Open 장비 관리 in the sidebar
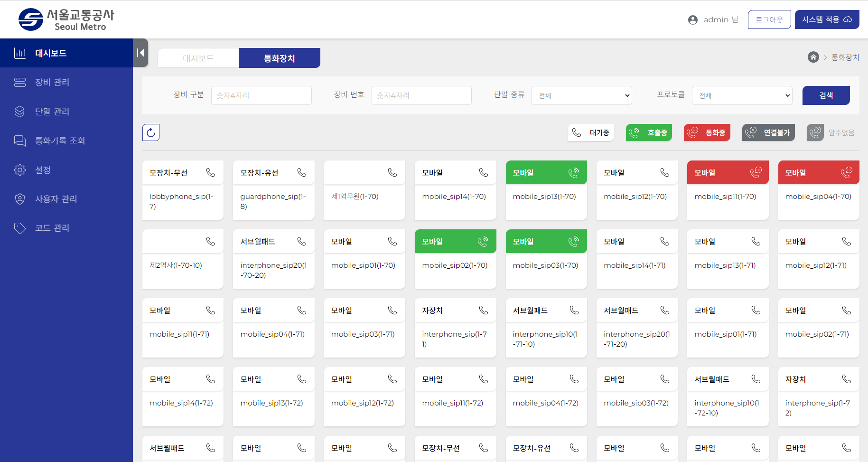868x462 pixels. tap(66, 82)
